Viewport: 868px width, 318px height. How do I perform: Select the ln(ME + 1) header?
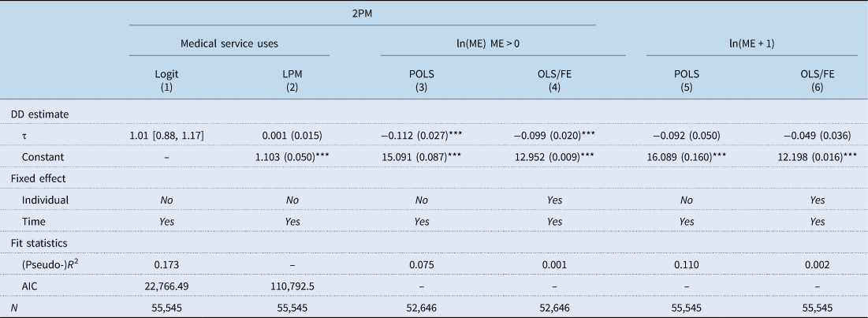[751, 43]
